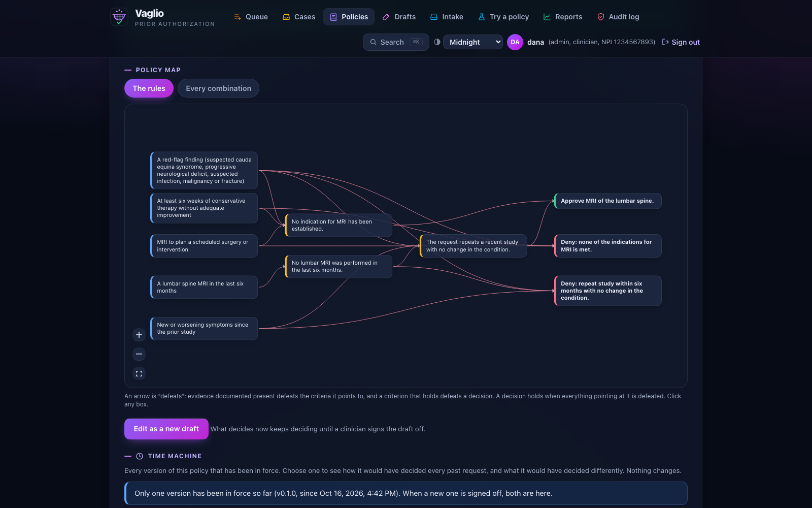
Task: Click the Vaglio basket logo icon
Action: (x=119, y=17)
